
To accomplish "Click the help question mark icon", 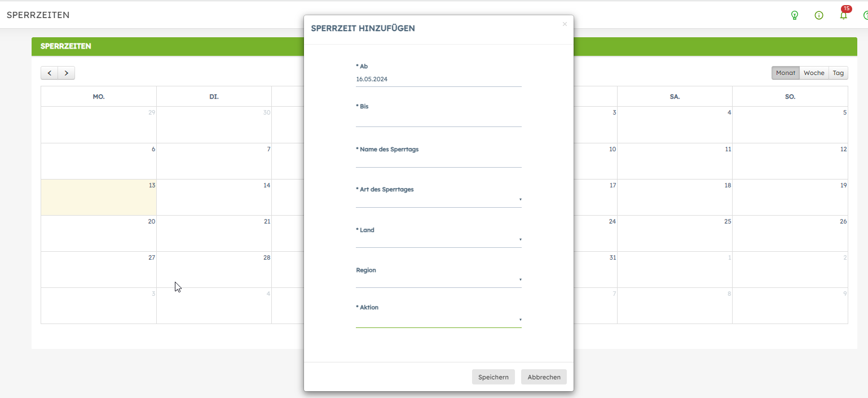I will click(x=866, y=15).
